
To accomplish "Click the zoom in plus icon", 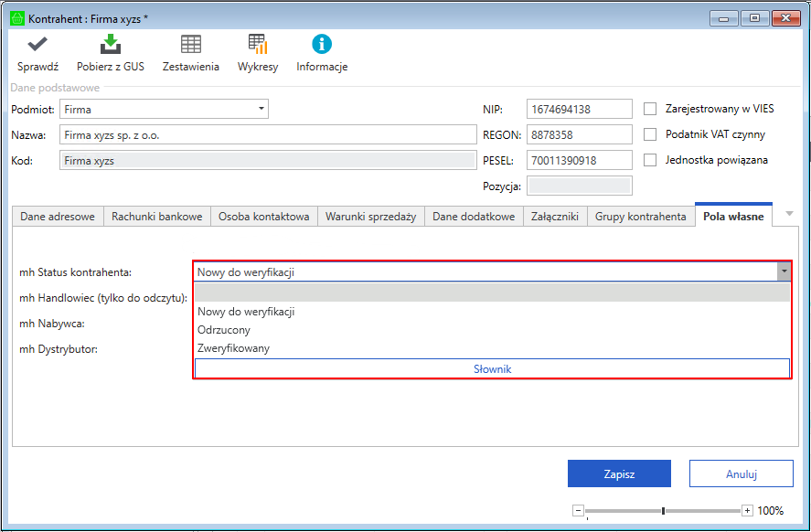I will point(747,511).
